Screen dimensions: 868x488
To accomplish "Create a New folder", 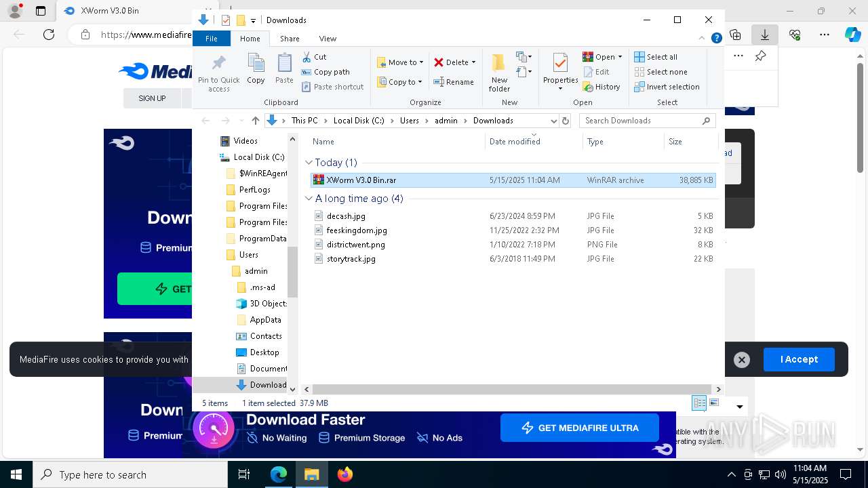I will click(499, 73).
